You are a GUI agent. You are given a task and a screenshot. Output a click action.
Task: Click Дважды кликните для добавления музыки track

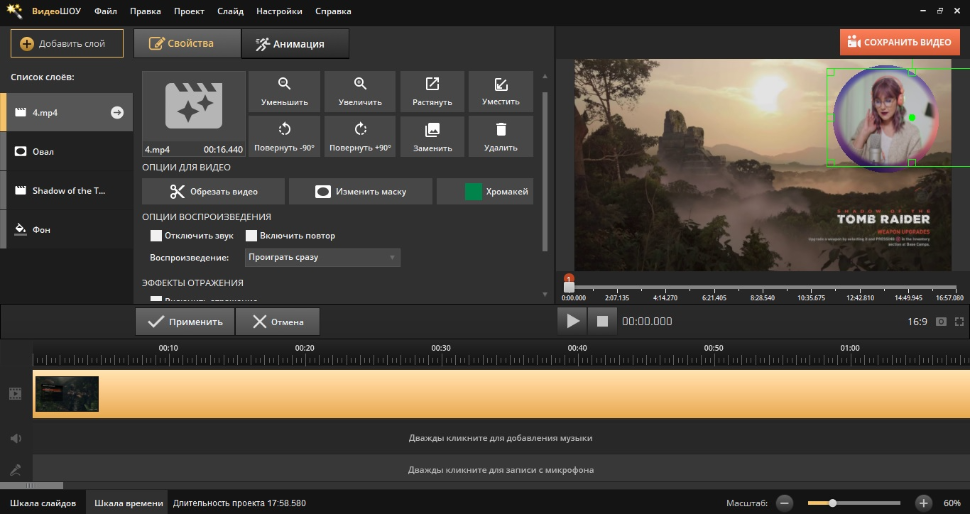click(500, 438)
